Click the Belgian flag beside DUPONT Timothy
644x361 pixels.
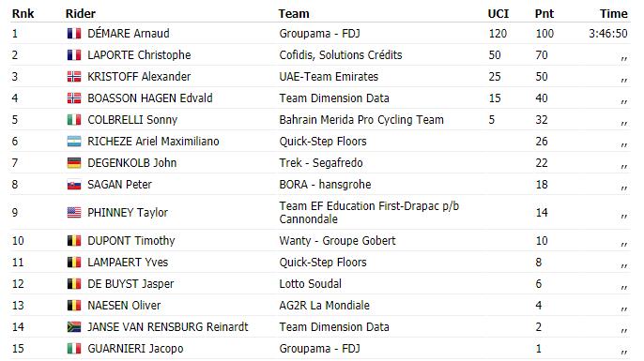74,241
